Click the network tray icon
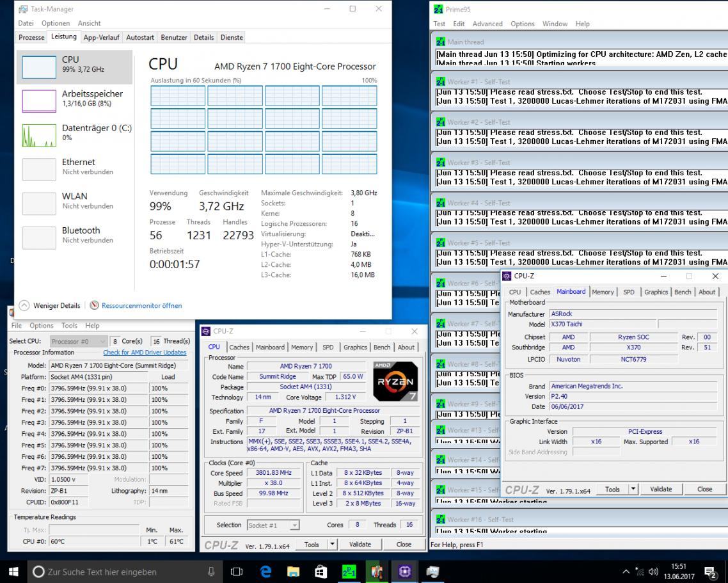Screen dimensions: 728x583 640,572
